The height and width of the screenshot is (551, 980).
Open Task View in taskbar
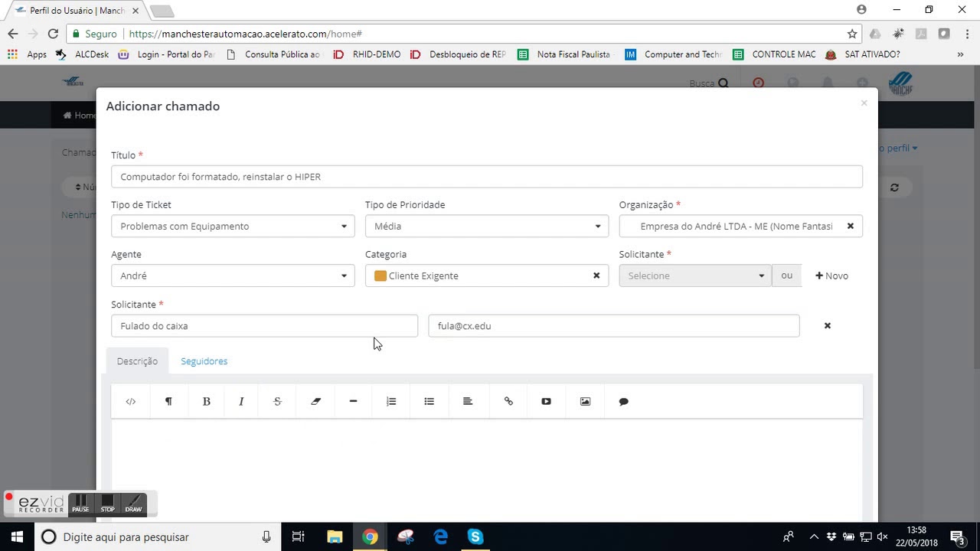pyautogui.click(x=299, y=536)
